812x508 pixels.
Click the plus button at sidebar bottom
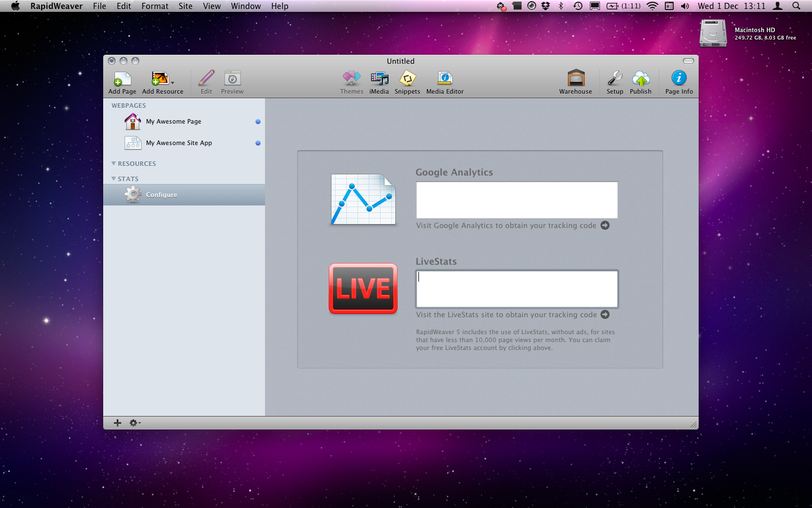point(117,423)
